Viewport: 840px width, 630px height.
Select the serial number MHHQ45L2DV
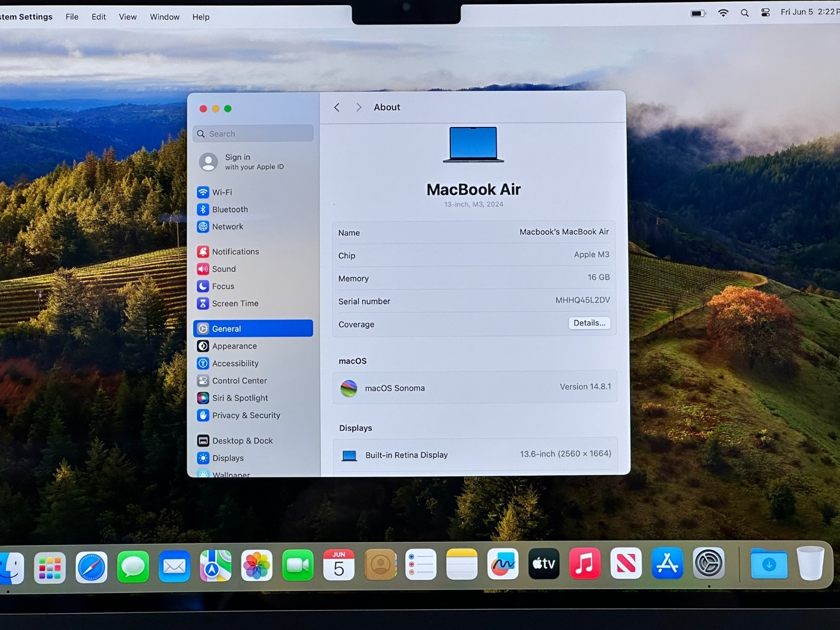[582, 300]
